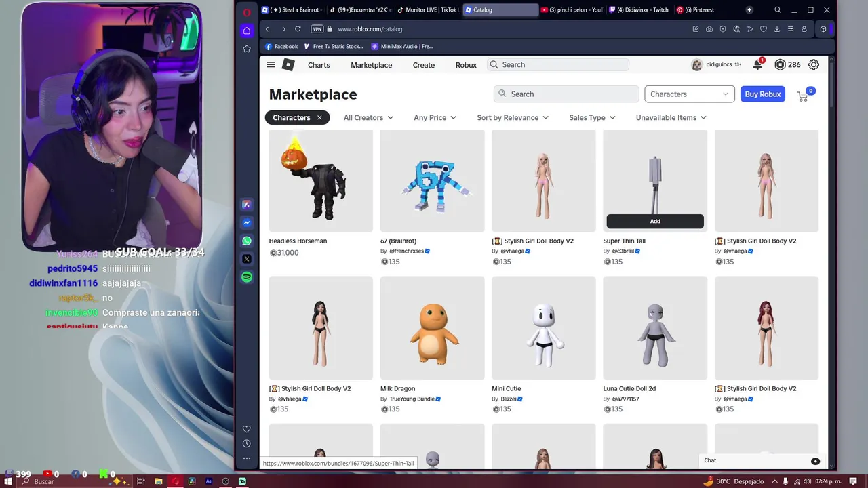This screenshot has width=868, height=488.
Task: Expand the Chat panel toggle
Action: click(x=815, y=461)
